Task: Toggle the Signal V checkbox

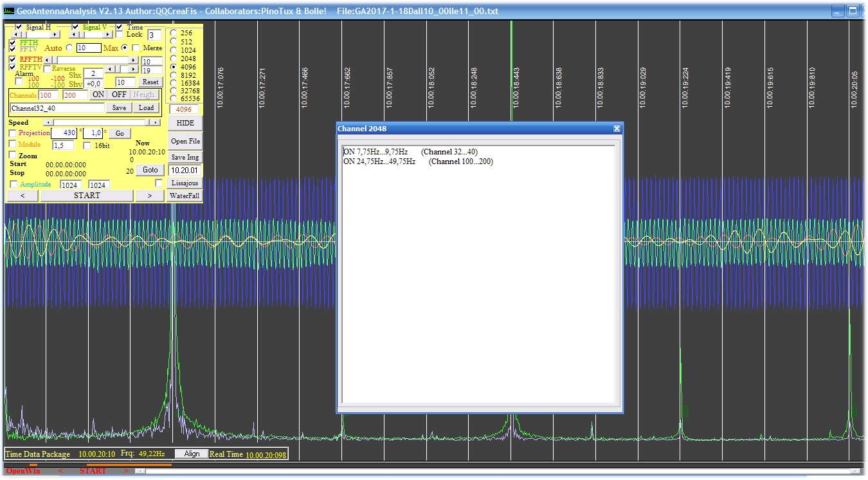Action: [x=75, y=27]
